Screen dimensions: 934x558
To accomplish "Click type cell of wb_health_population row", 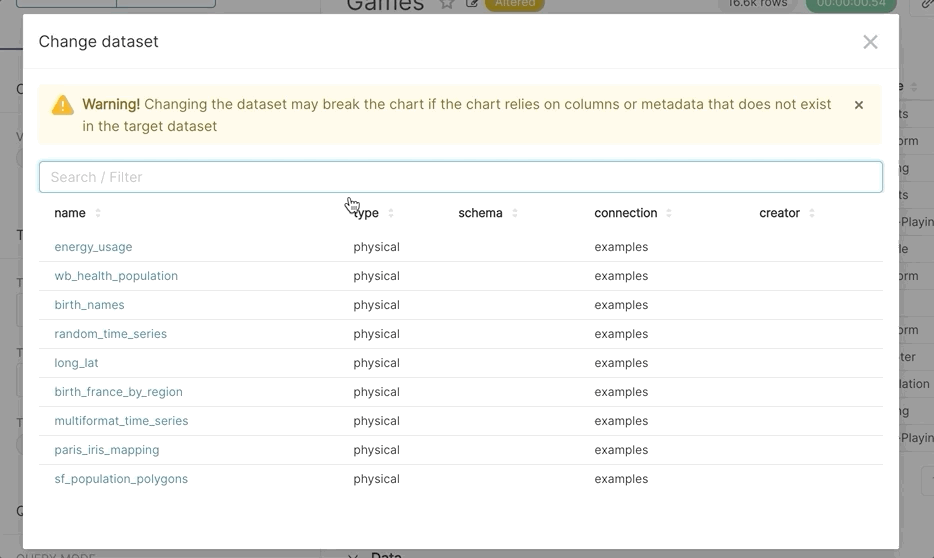I will 376,276.
